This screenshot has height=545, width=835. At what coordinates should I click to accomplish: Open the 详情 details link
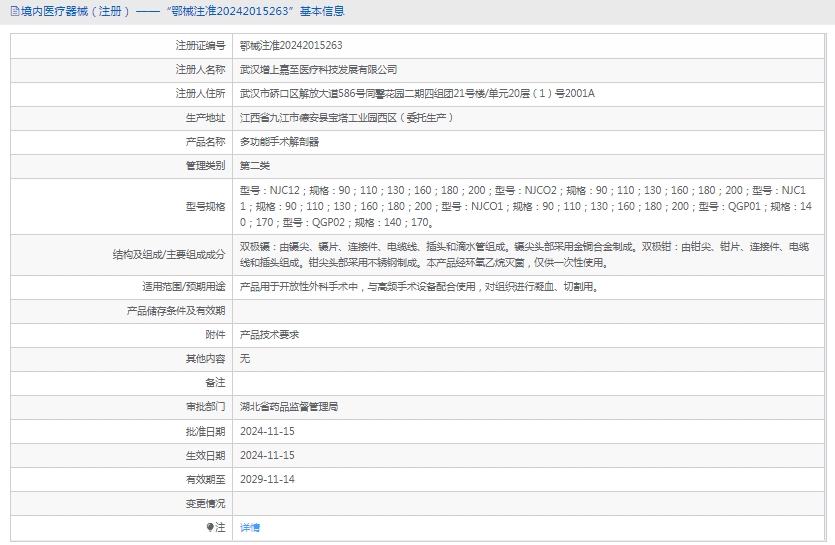point(250,527)
